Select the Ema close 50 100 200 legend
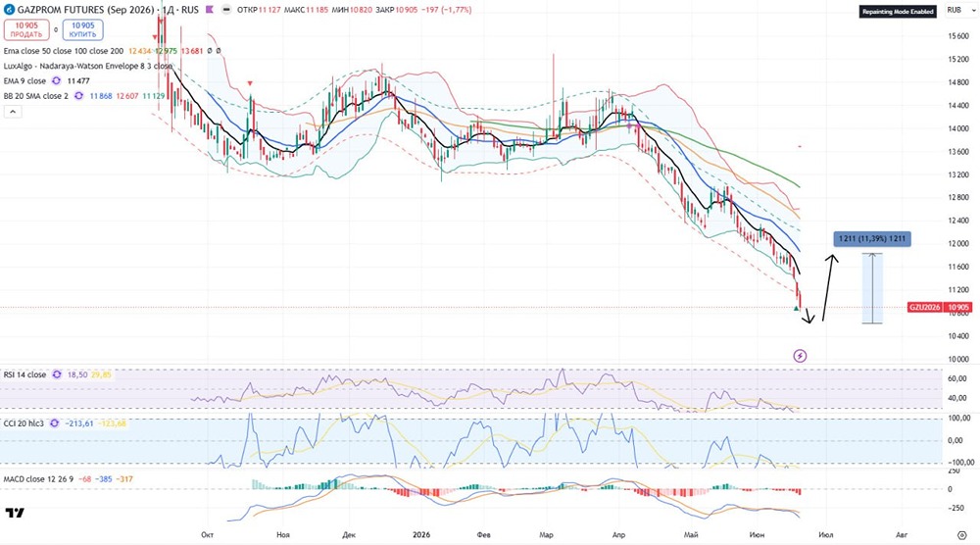The image size is (980, 545). 64,51
